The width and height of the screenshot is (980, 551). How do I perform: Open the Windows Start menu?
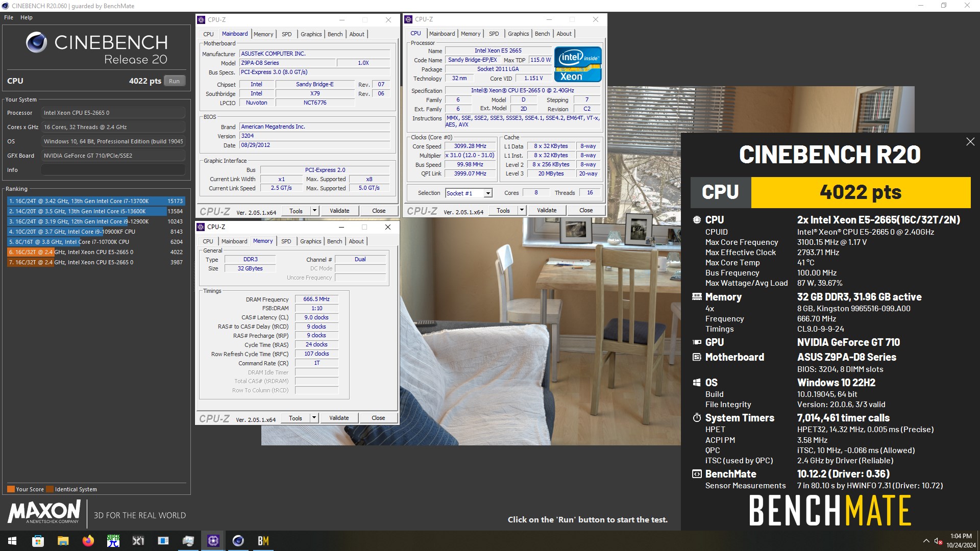tap(12, 541)
